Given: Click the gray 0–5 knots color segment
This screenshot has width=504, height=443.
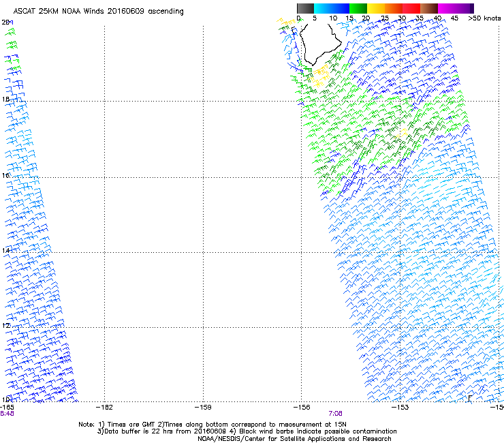Looking at the screenshot, I should tap(305, 8).
